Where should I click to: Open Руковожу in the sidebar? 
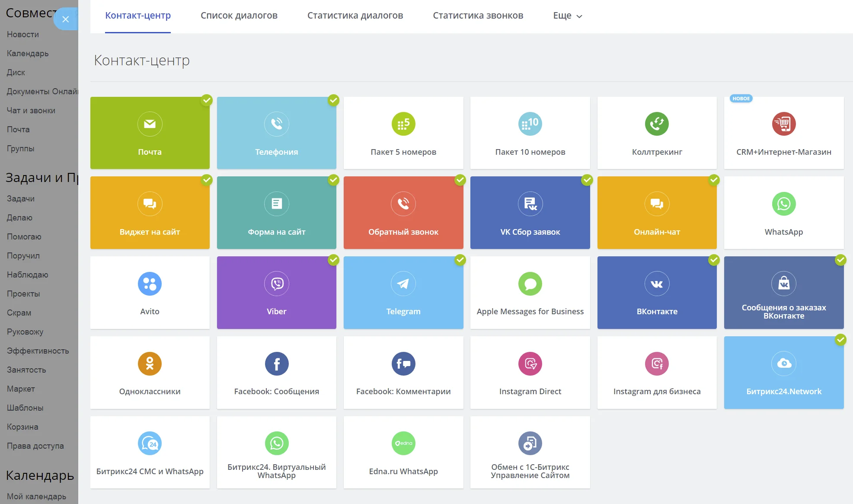[x=25, y=332]
